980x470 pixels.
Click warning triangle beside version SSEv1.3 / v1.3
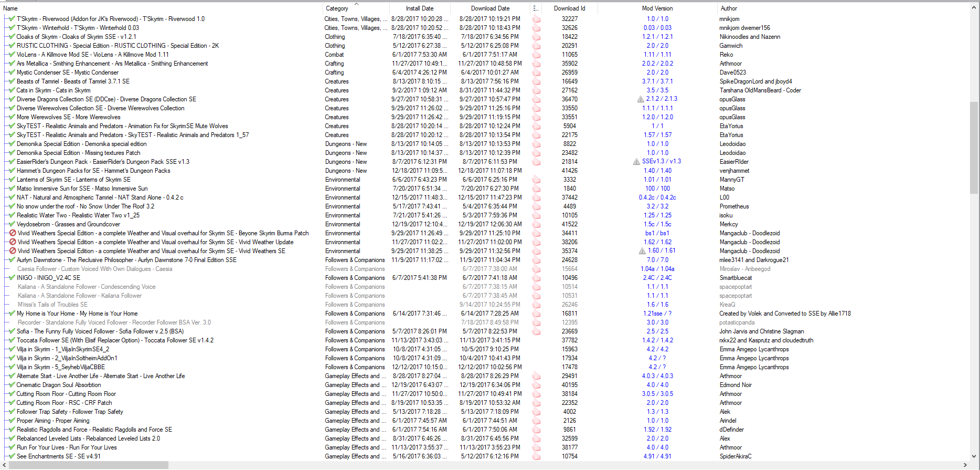click(x=636, y=162)
